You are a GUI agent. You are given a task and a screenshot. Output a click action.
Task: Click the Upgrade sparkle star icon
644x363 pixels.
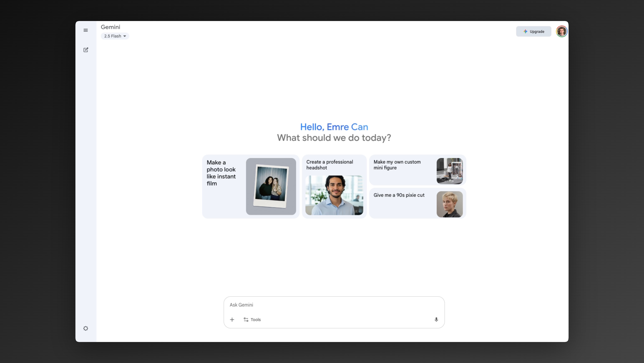tap(525, 32)
